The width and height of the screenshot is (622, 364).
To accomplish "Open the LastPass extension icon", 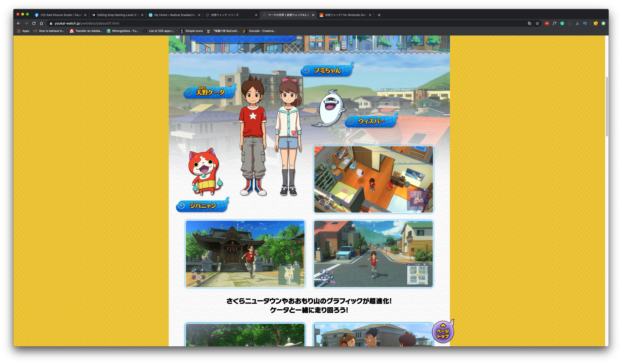I will 547,23.
